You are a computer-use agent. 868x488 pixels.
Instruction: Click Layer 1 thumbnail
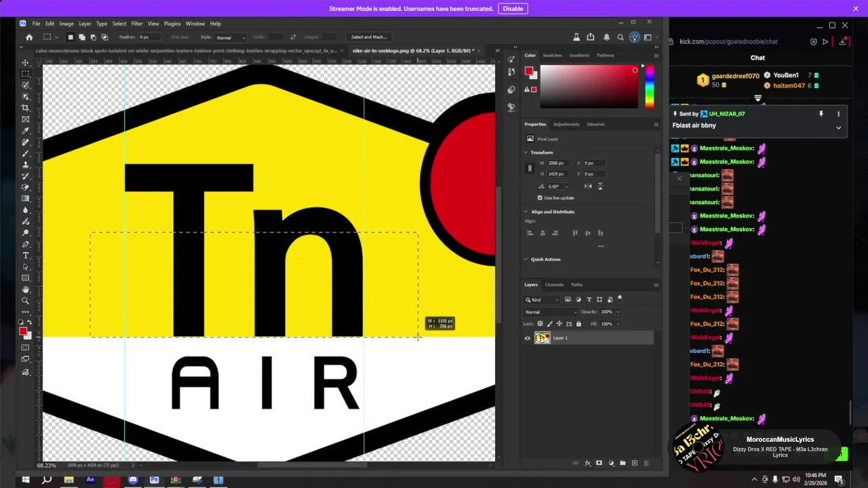[x=542, y=338]
